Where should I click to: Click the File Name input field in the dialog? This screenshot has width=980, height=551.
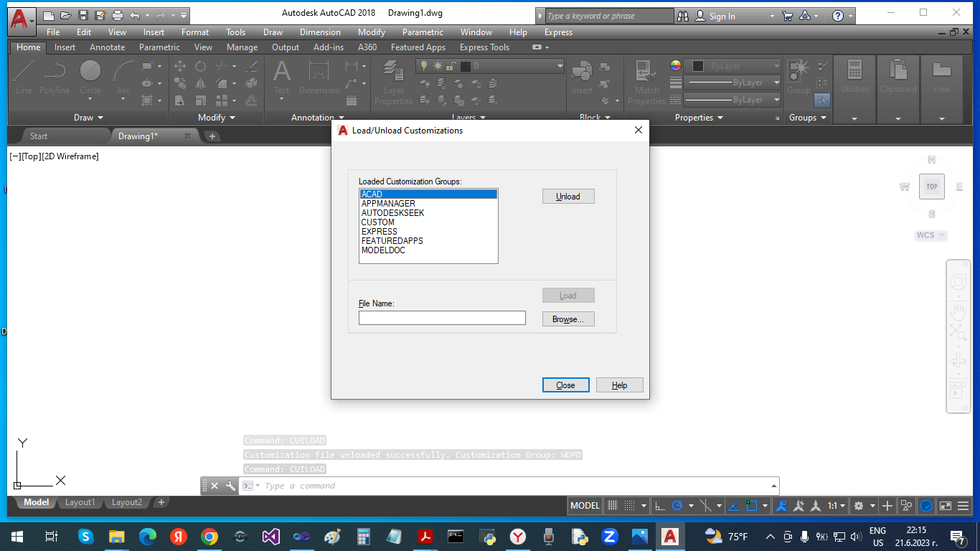442,318
